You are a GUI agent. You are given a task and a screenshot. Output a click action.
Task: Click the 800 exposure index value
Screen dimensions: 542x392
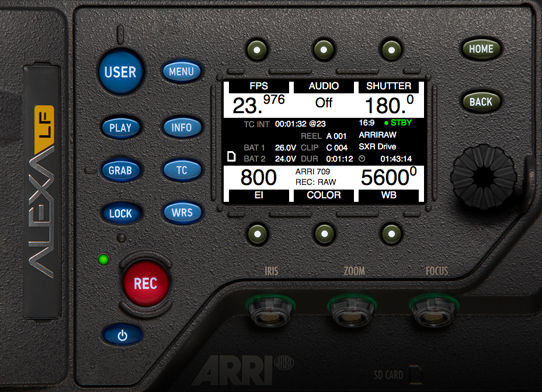click(259, 177)
